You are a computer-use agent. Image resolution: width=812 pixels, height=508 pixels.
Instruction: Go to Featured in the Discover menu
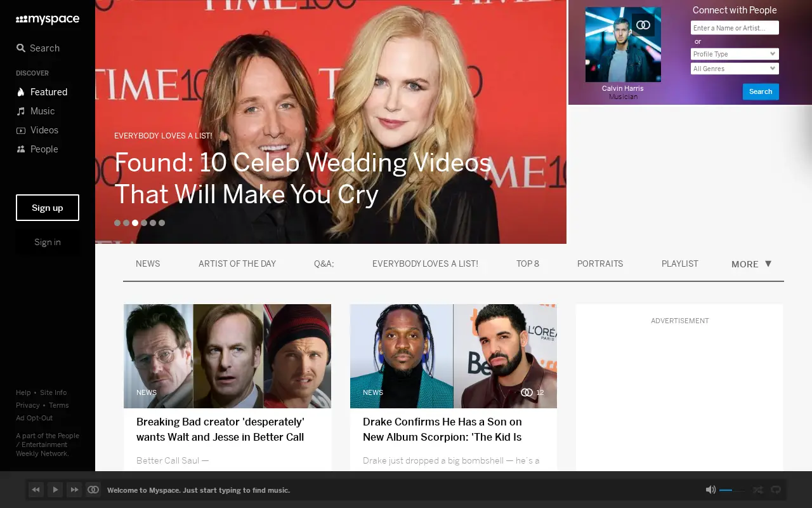click(42, 92)
